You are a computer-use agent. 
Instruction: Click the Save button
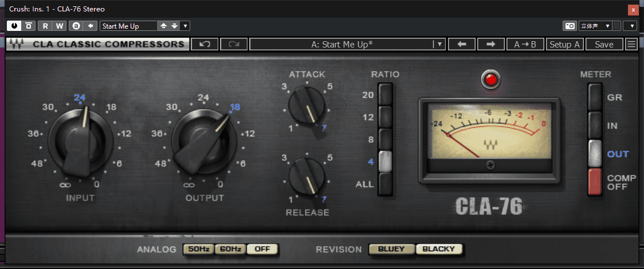pyautogui.click(x=604, y=44)
